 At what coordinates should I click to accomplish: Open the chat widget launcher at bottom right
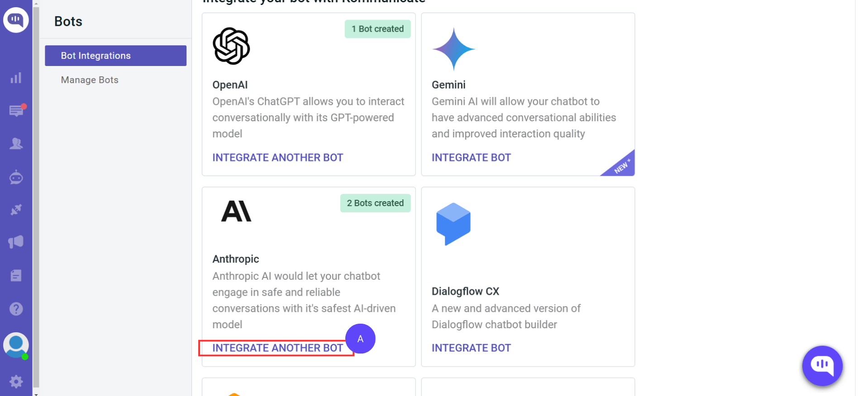tap(821, 366)
